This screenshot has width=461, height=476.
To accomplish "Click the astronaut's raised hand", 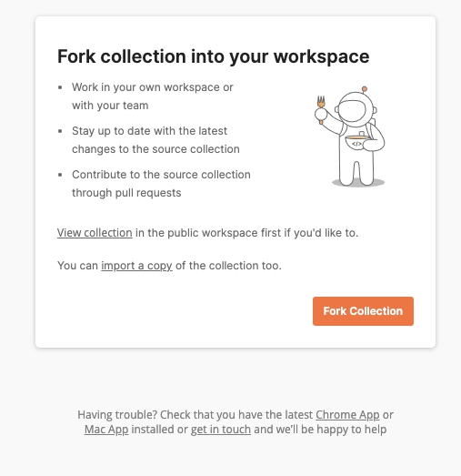I will click(x=321, y=114).
